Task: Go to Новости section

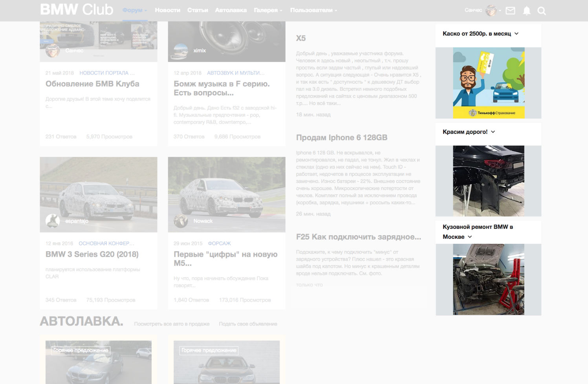Action: (x=167, y=10)
